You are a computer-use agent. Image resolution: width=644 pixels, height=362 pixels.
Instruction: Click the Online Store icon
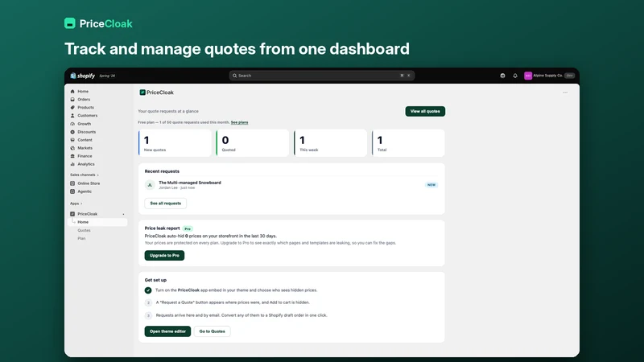(72, 183)
